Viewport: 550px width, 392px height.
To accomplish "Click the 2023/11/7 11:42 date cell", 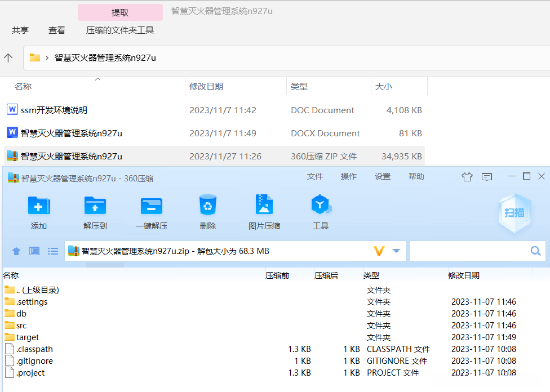I will (223, 110).
